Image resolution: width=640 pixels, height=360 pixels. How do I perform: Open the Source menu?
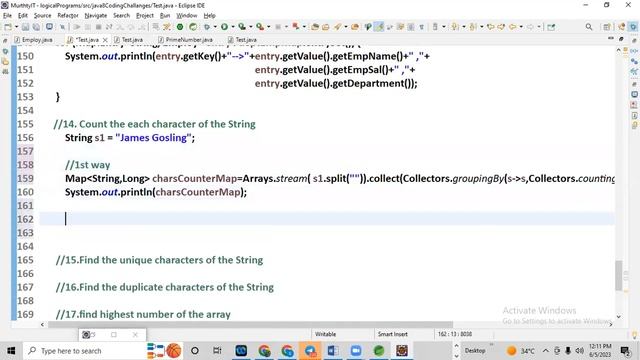point(42,16)
